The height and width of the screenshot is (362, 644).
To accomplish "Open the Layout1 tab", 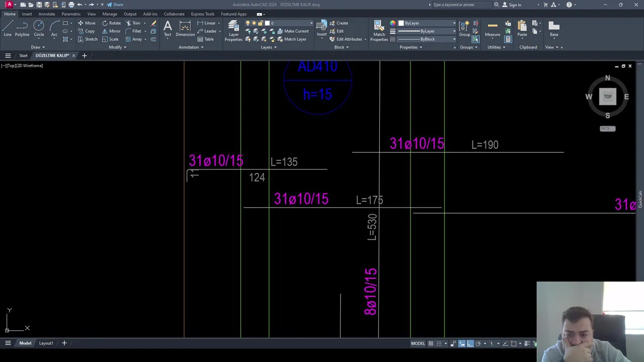I will 46,343.
